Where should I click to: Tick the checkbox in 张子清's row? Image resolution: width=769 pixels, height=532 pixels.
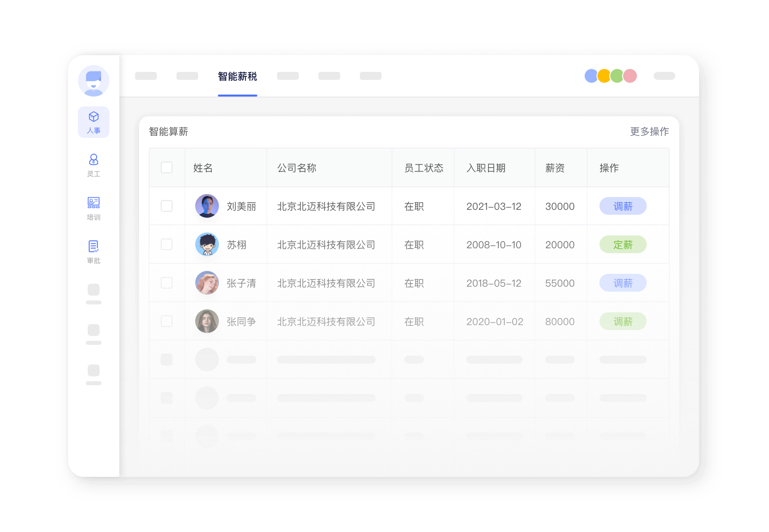pyautogui.click(x=167, y=283)
